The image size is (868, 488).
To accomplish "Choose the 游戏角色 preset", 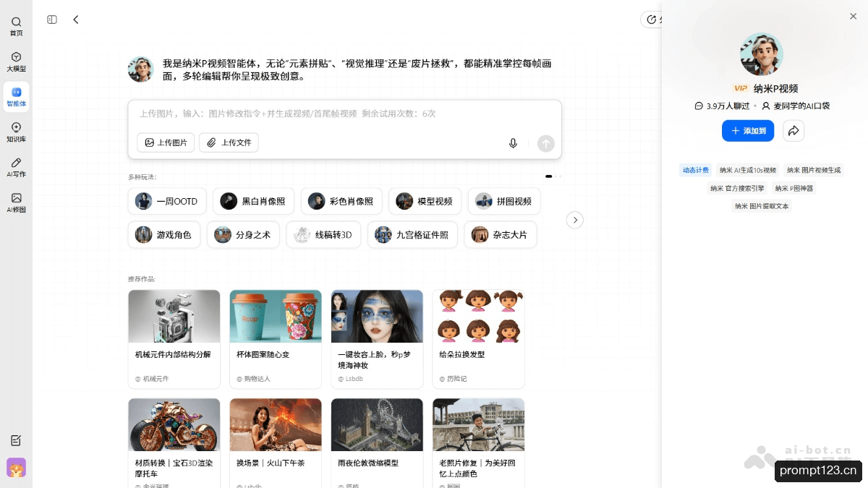I will tap(164, 234).
